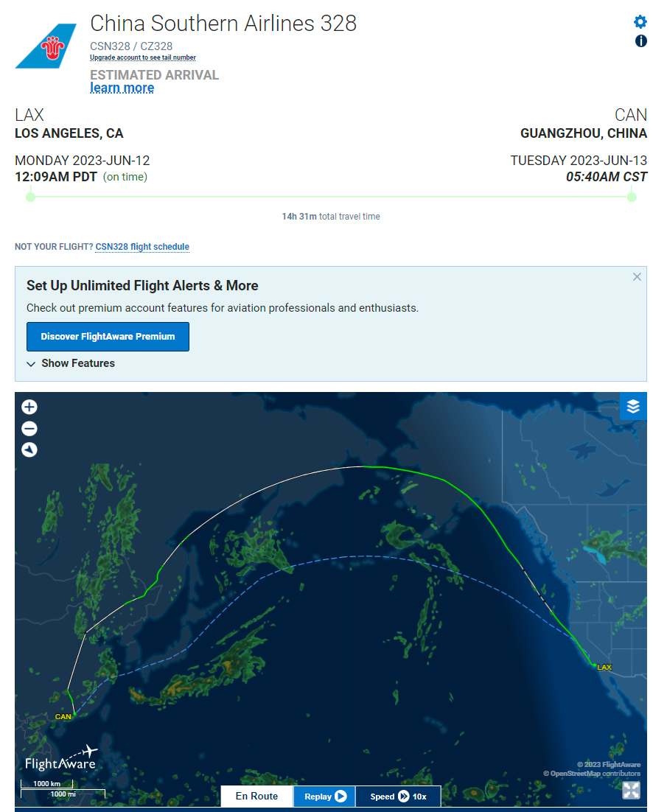
Task: Click China Southern Airlines logo
Action: 46,46
